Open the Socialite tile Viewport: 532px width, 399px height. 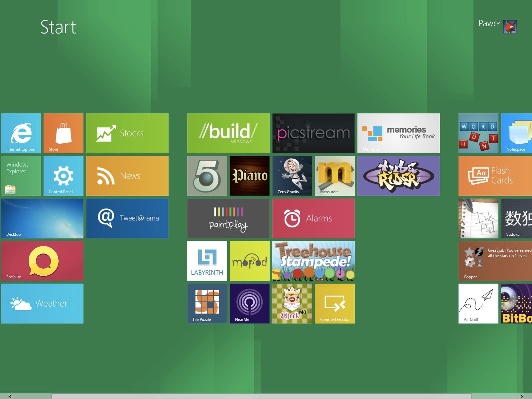(x=42, y=261)
